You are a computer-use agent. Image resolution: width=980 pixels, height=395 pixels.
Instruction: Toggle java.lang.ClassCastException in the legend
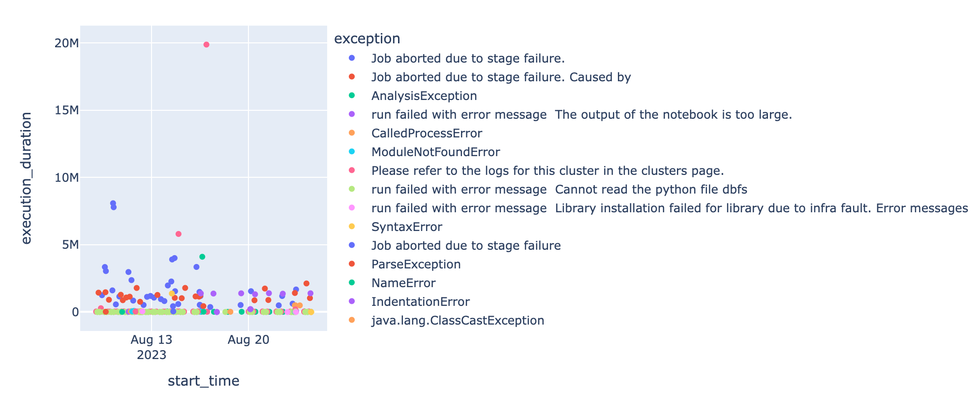tap(458, 321)
